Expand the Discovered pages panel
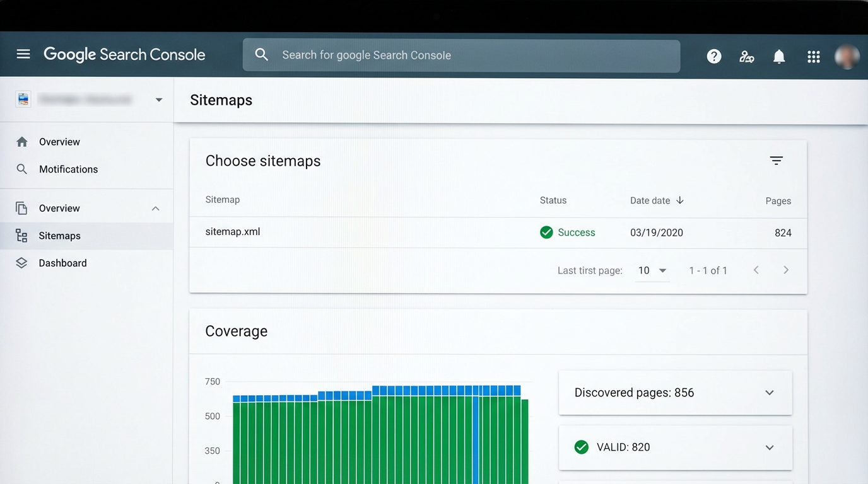This screenshot has width=868, height=484. coord(769,392)
